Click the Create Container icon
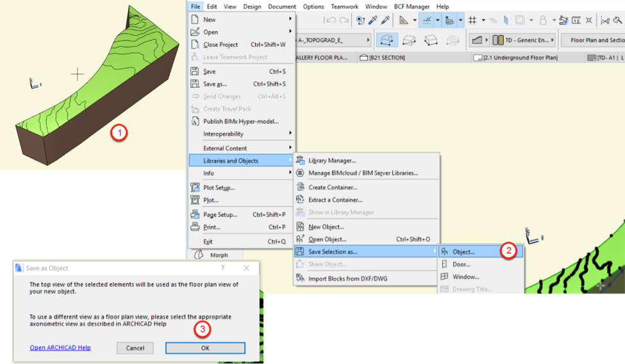 tap(300, 187)
